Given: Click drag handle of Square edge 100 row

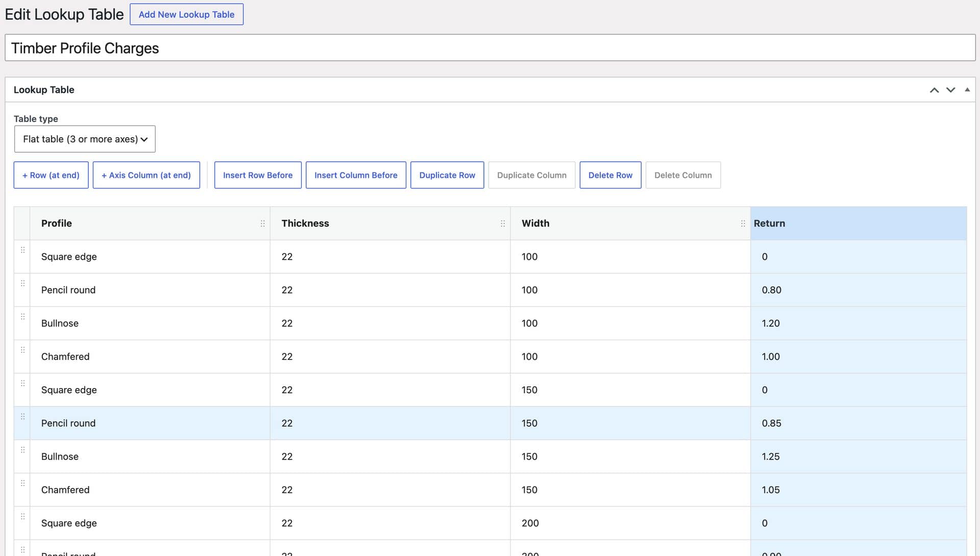Looking at the screenshot, I should pyautogui.click(x=22, y=250).
